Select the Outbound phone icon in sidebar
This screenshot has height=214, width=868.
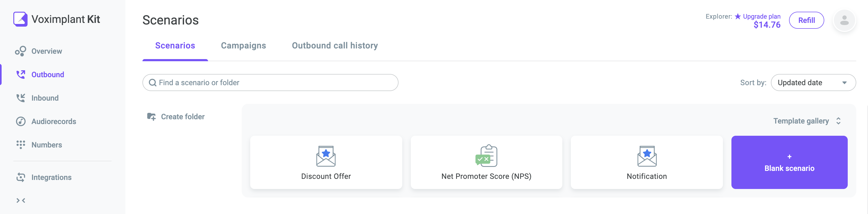pyautogui.click(x=21, y=74)
